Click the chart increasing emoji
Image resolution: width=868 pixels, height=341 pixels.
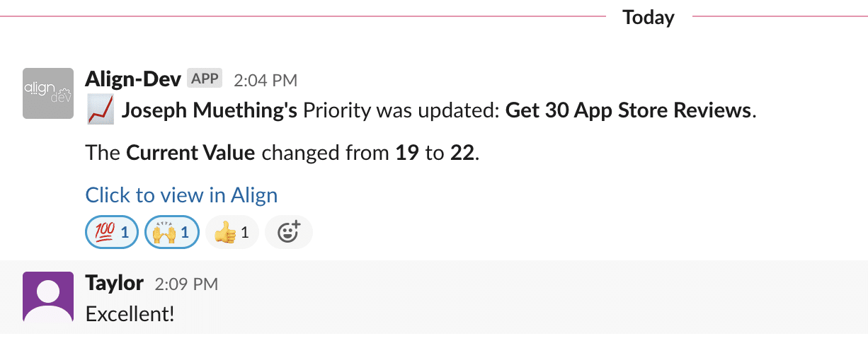pyautogui.click(x=100, y=111)
